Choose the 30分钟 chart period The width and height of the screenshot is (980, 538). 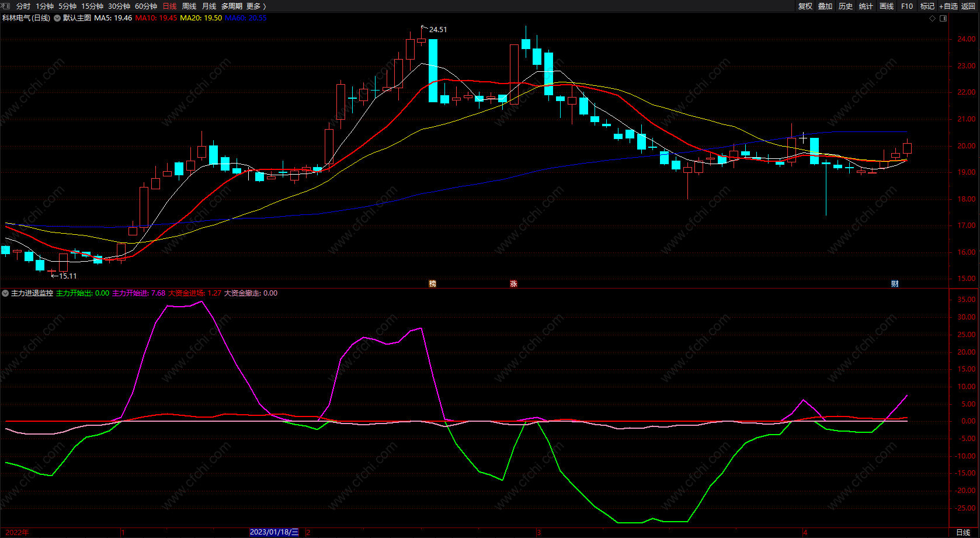pyautogui.click(x=119, y=6)
